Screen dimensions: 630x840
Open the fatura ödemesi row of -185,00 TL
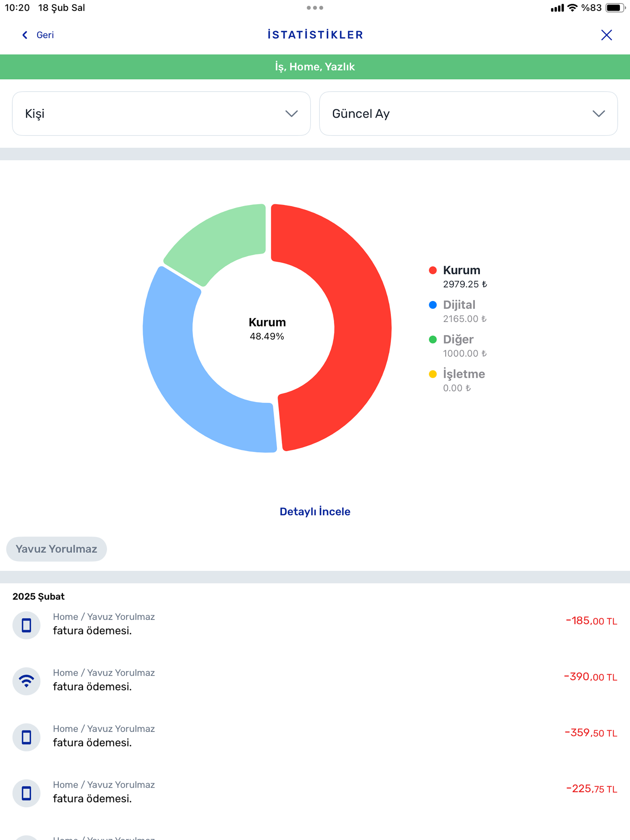pyautogui.click(x=315, y=625)
